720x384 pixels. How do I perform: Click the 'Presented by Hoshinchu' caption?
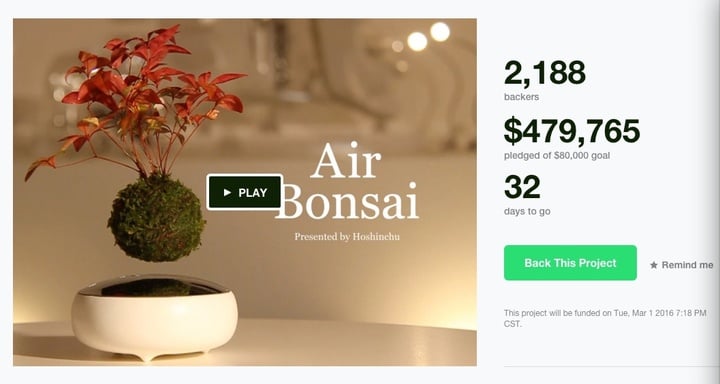347,237
